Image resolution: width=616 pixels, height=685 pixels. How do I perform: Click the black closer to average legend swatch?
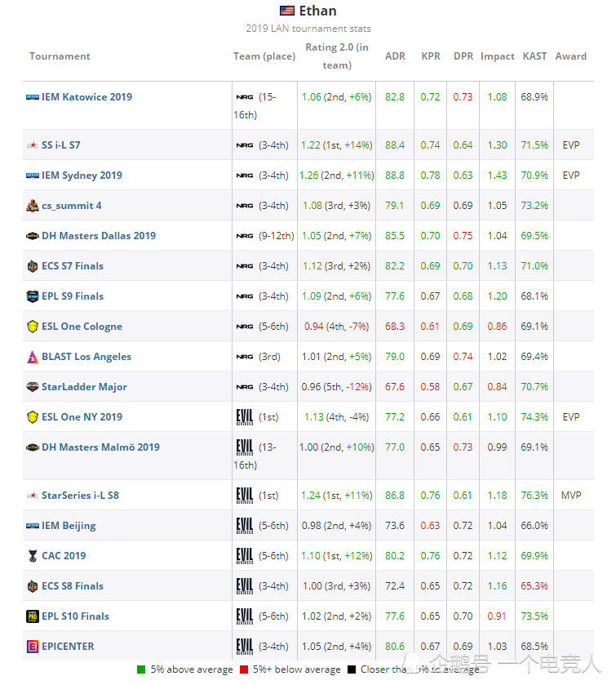coord(352,669)
